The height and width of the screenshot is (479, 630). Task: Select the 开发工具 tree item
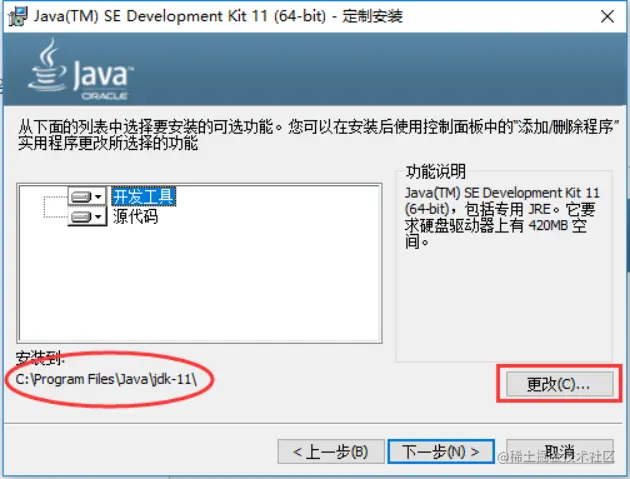[x=143, y=197]
